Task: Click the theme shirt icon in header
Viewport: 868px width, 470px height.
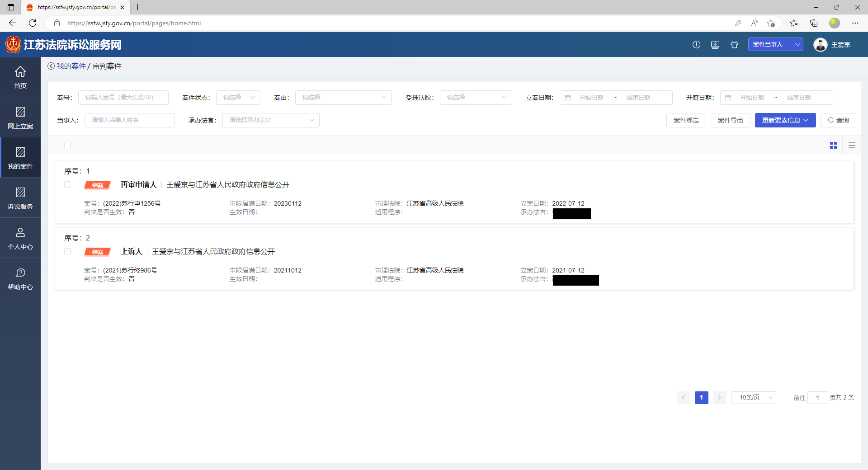Action: click(x=734, y=45)
